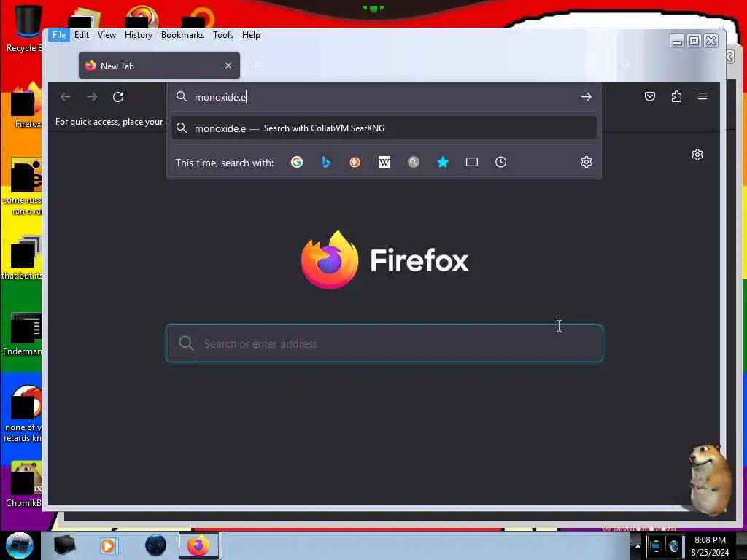
Task: Open the Bookmarks menu
Action: coord(182,35)
